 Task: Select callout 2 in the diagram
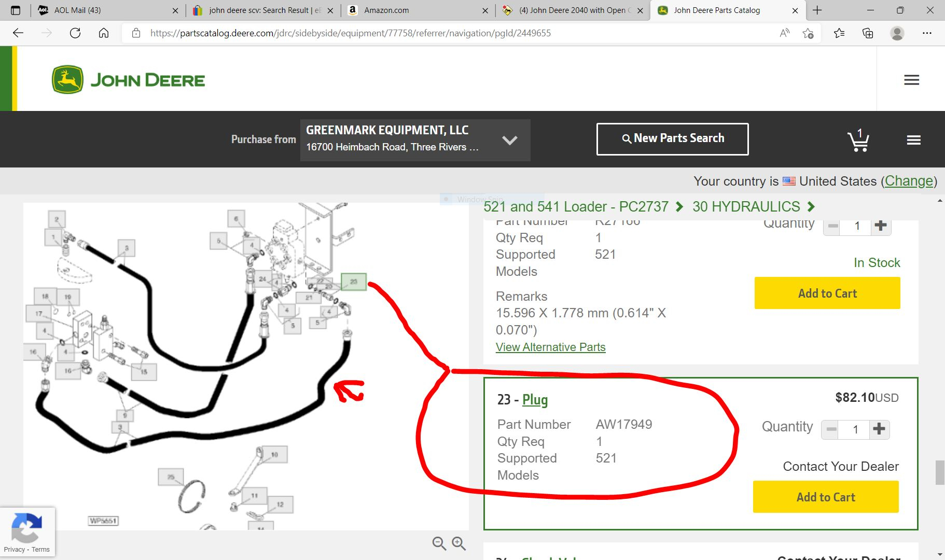point(57,219)
